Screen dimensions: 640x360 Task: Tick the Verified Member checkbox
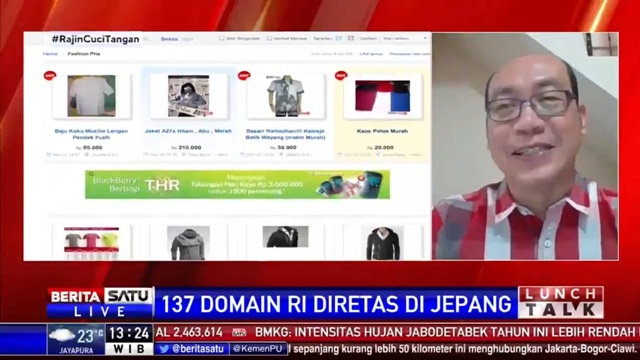269,38
